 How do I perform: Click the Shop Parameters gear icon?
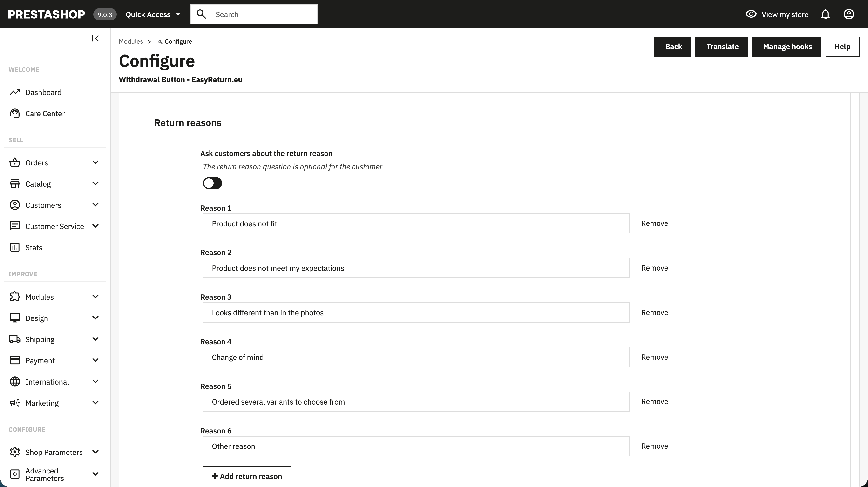[x=15, y=452]
